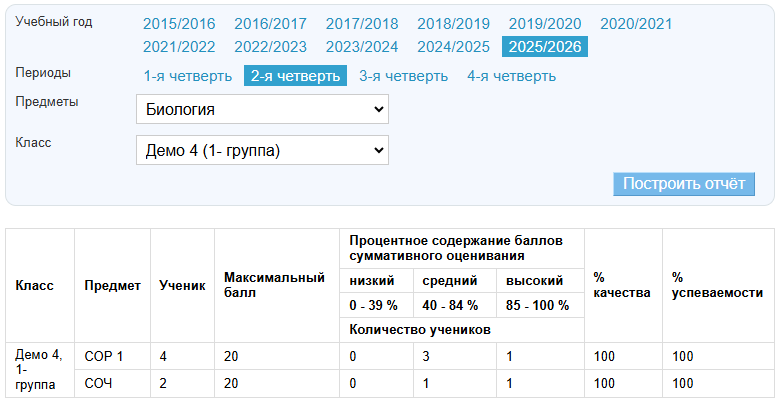Screen dimensions: 782x402
Task: Click the Построить отчёт button
Action: coord(684,184)
